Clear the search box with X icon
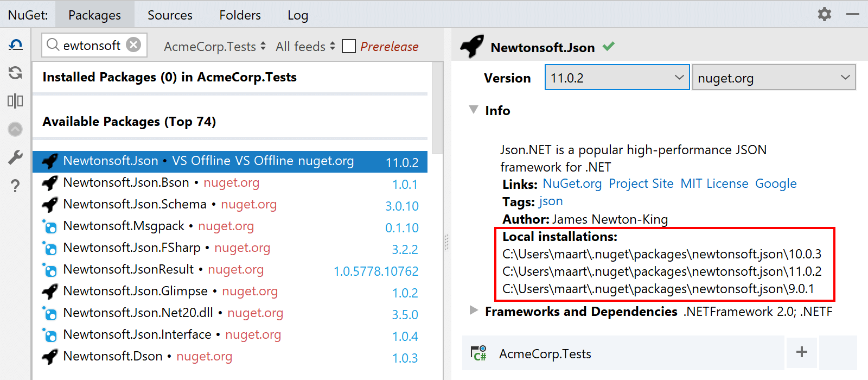 [x=133, y=45]
